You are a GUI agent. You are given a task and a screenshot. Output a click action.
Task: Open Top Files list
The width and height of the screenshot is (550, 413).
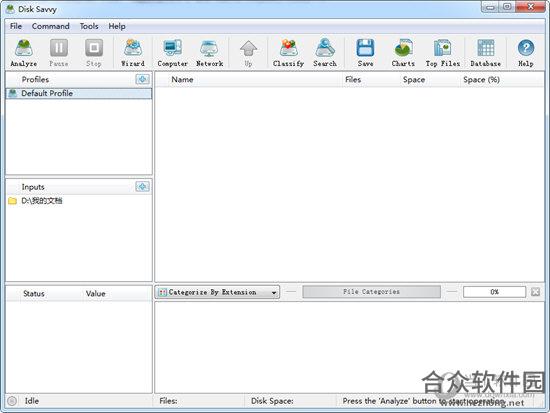tap(443, 53)
